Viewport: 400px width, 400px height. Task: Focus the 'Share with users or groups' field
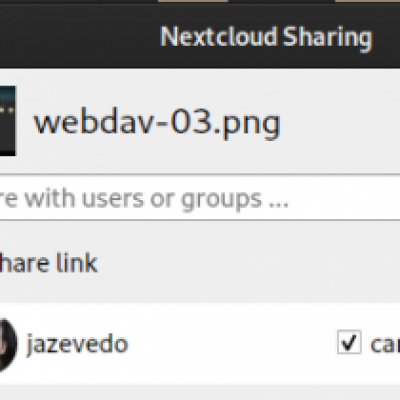point(200,197)
